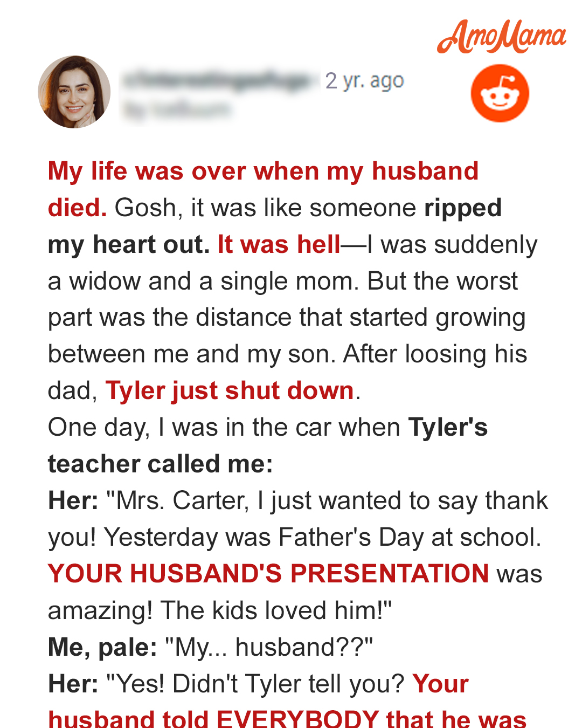Click the "2 yr. ago" timestamp
Screen dimensions: 582x728
364,81
